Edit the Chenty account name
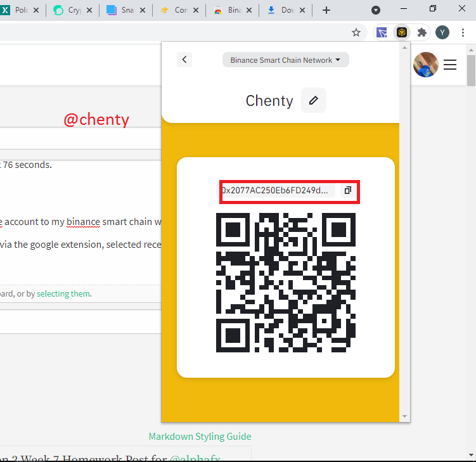 314,100
